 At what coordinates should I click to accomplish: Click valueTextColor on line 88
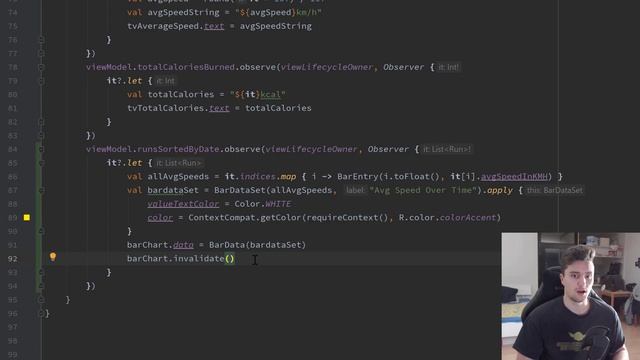183,204
